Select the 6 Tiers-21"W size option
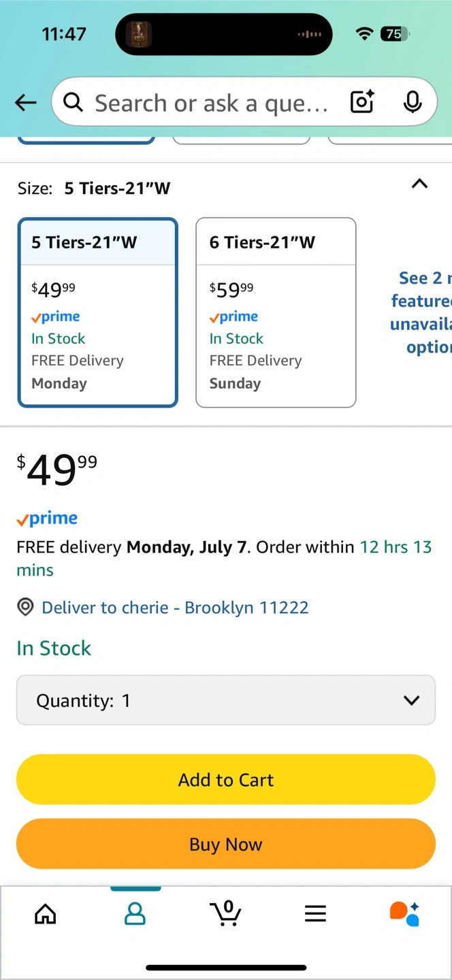 click(x=276, y=312)
